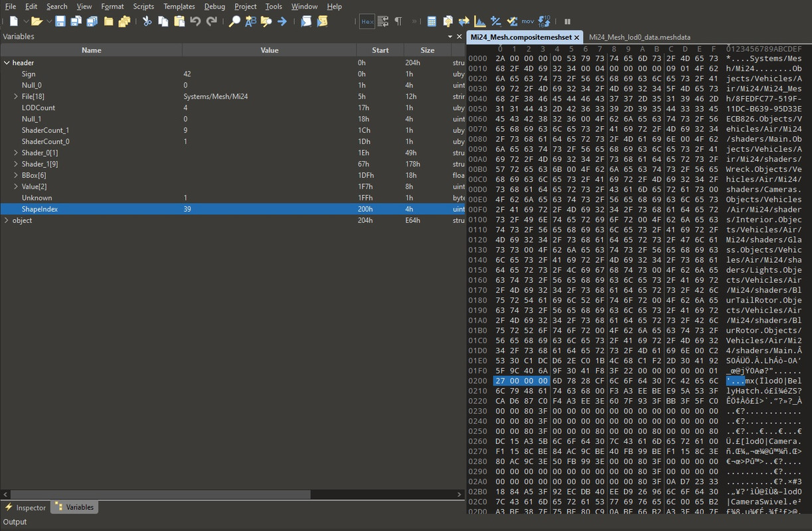Open Variables panel options dropdown arrow
This screenshot has width=812, height=531.
pyautogui.click(x=449, y=37)
